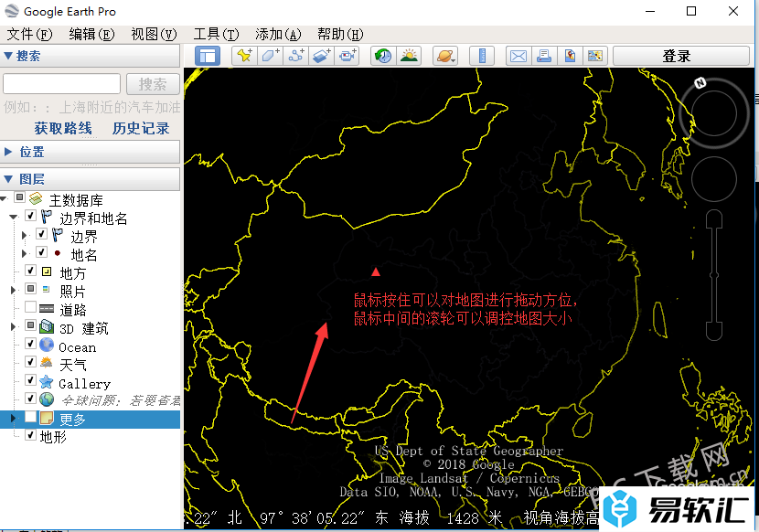
Task: Show historical imagery clock icon
Action: point(383,56)
